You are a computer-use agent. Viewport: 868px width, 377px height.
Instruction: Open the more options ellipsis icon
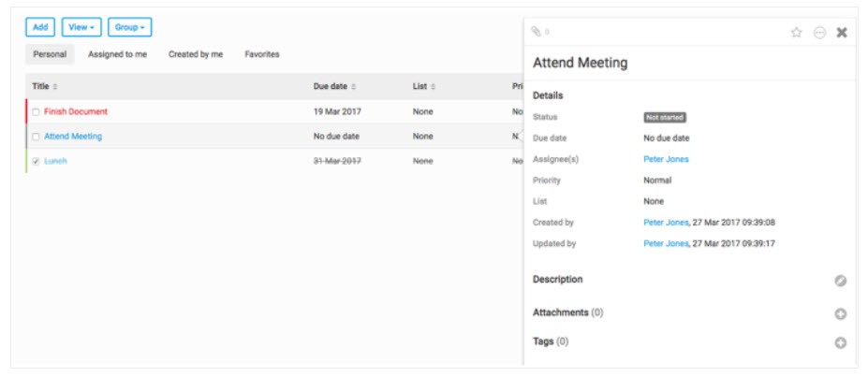click(x=819, y=32)
